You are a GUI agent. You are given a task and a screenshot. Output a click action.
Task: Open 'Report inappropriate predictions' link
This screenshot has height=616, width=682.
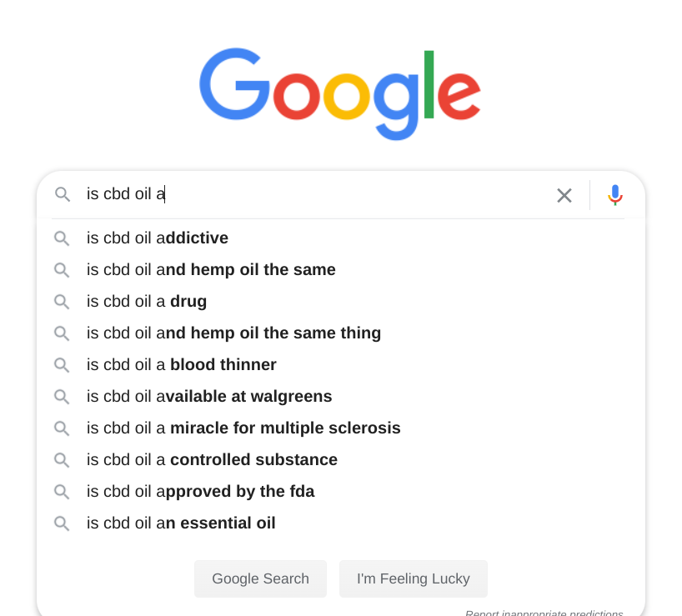544,613
